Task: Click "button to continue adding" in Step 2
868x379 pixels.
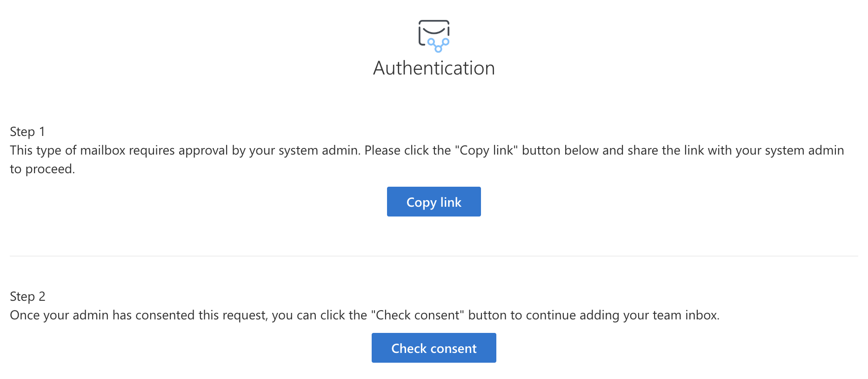Action: pos(544,315)
